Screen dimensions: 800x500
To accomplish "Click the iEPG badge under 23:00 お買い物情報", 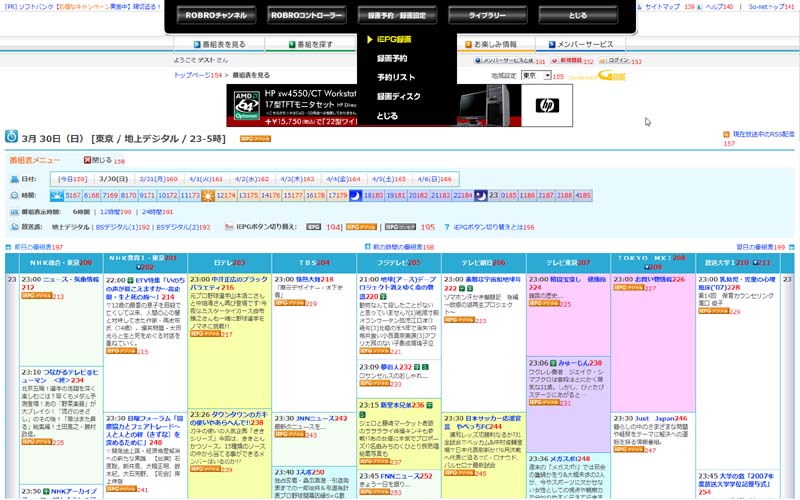I will pos(629,288).
